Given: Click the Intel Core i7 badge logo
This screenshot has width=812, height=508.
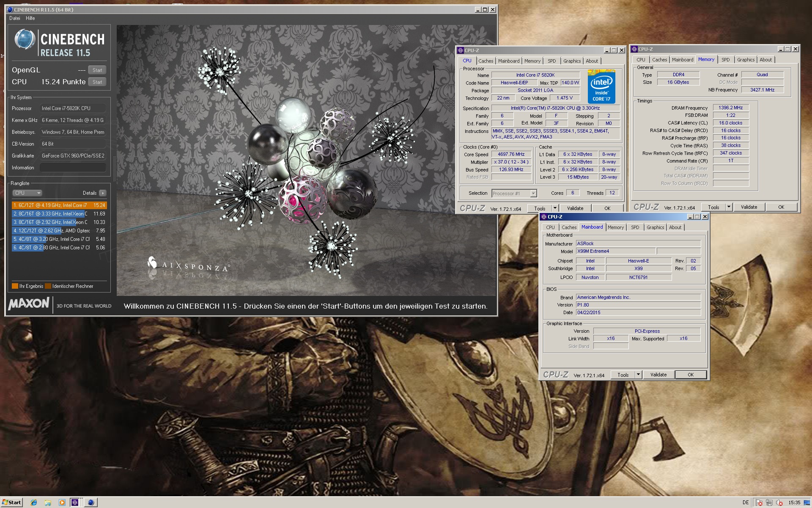Looking at the screenshot, I should [601, 87].
